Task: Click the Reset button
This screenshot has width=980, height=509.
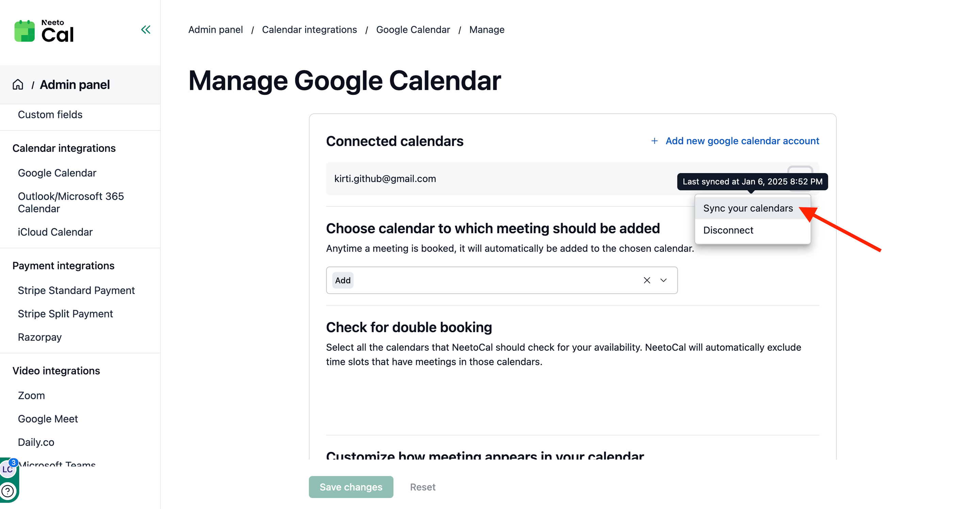Action: (x=422, y=487)
